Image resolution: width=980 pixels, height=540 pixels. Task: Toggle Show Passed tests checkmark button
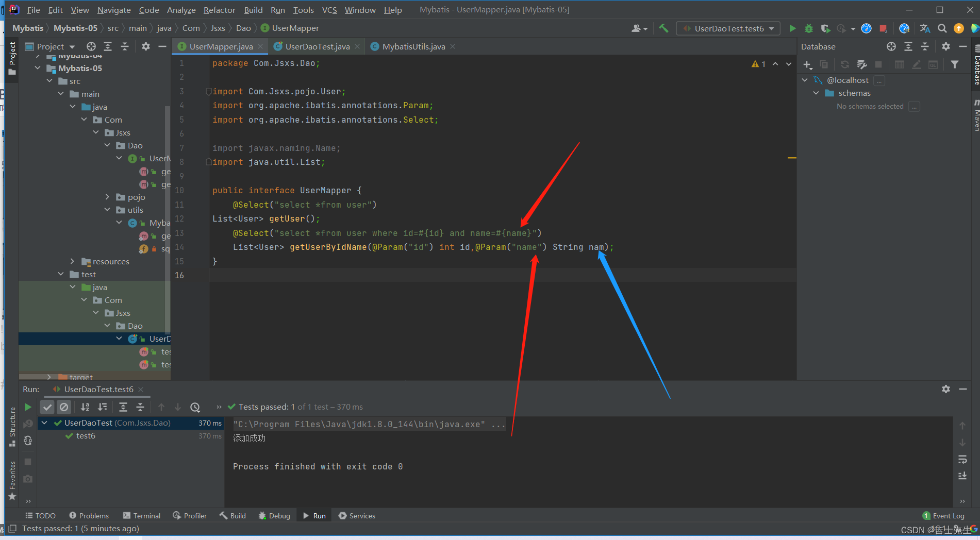(47, 407)
